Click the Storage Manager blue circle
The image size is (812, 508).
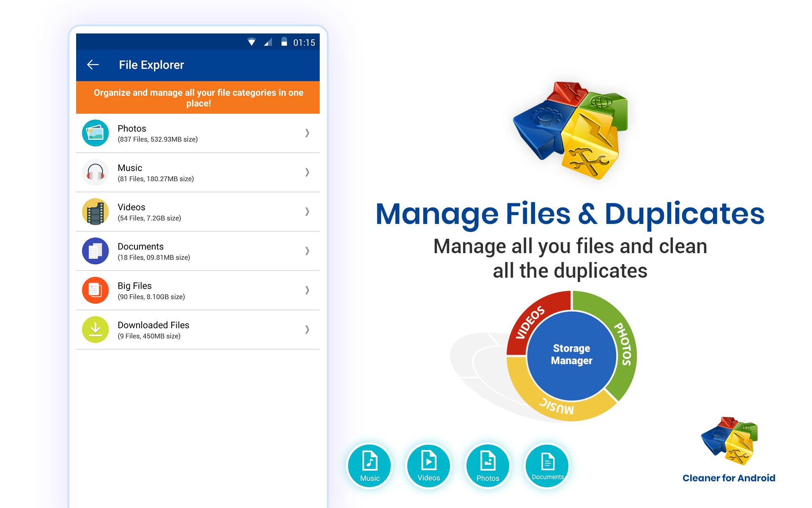click(x=571, y=356)
